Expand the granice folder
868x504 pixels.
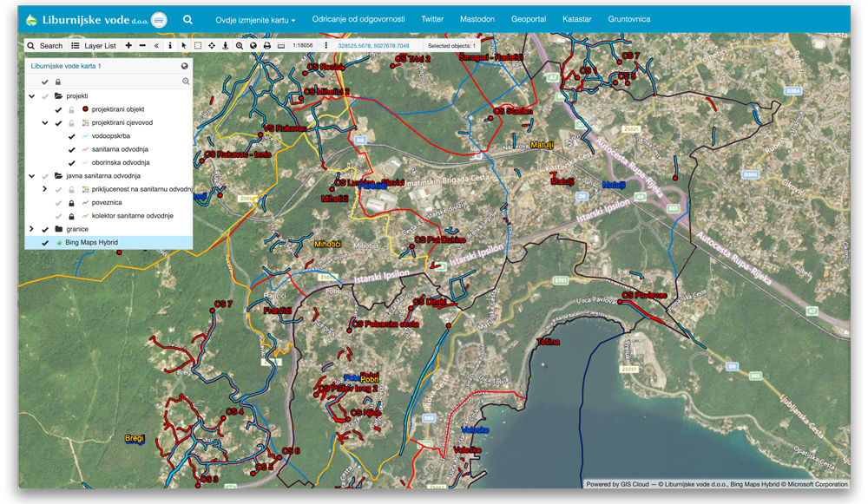pyautogui.click(x=32, y=229)
